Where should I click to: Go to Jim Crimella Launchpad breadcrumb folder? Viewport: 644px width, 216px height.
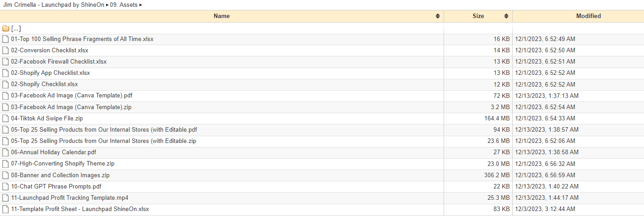pyautogui.click(x=54, y=5)
